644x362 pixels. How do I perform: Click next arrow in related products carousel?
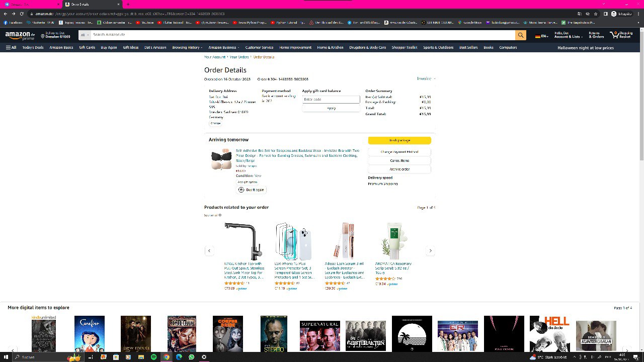(x=430, y=251)
